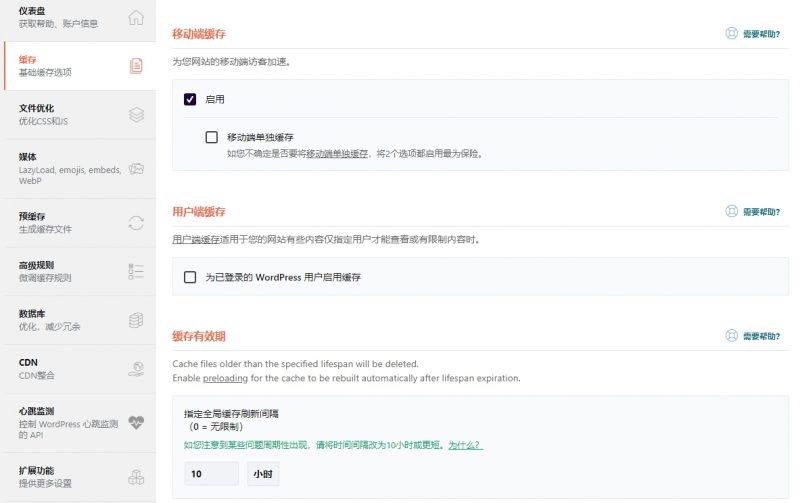800x503 pixels.
Task: Click the preload refresh arrows icon
Action: (x=136, y=223)
